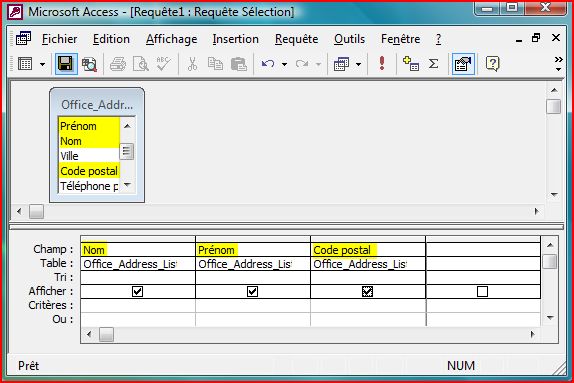Check the Afficher box in the empty fourth column

[482, 291]
